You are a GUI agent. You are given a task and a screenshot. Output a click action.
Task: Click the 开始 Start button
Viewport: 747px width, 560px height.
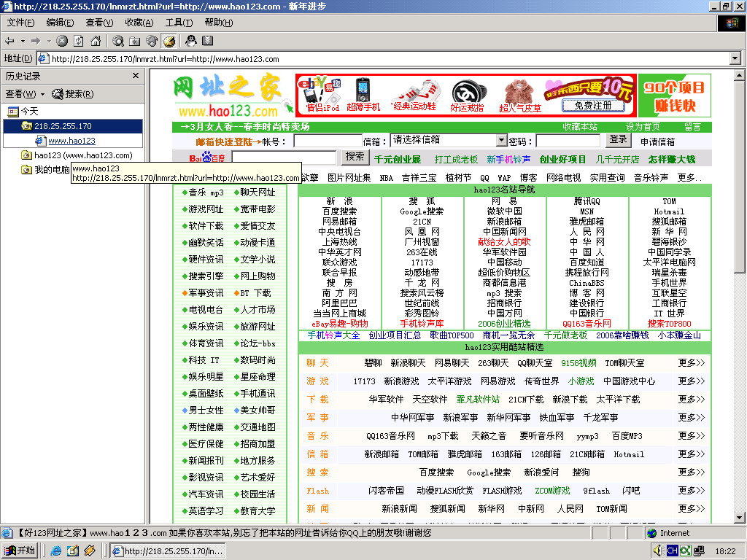click(20, 551)
